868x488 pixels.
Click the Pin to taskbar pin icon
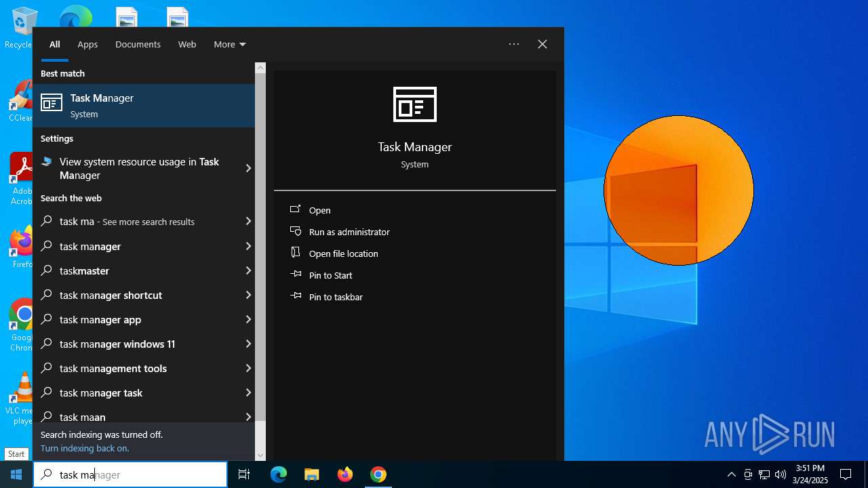(296, 296)
